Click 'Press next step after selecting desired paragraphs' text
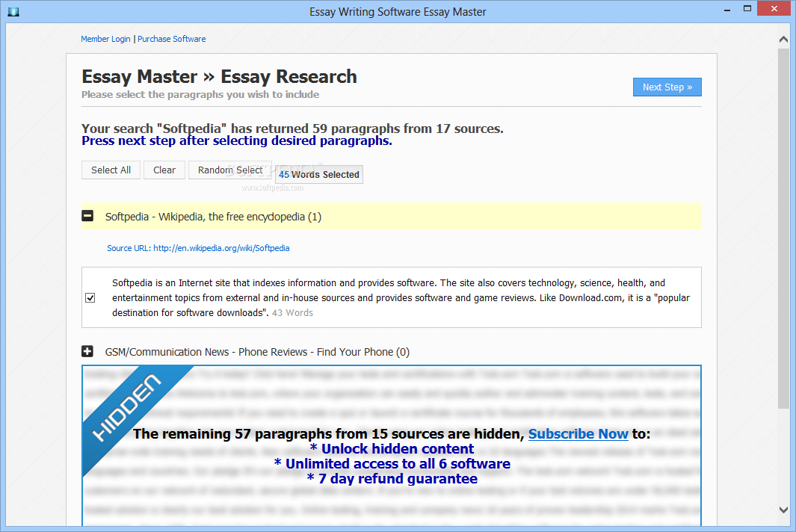This screenshot has height=532, width=796. [x=237, y=140]
